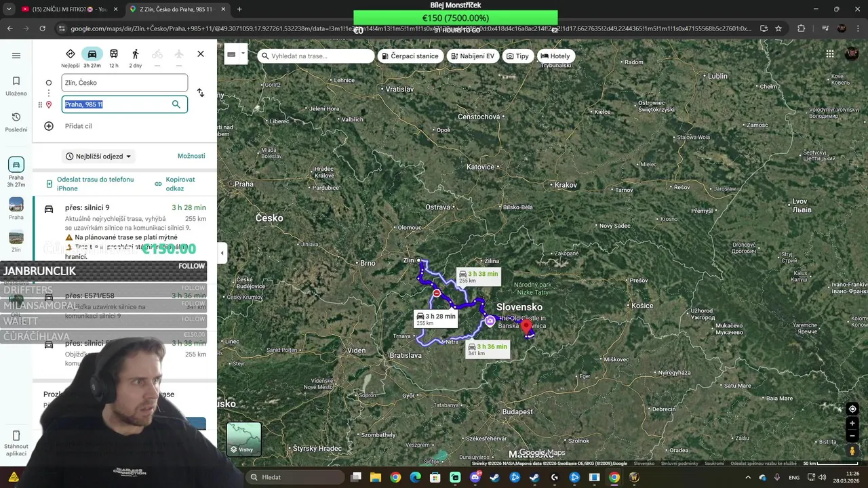Image resolution: width=868 pixels, height=488 pixels.
Task: Center map on my location
Action: (x=852, y=409)
